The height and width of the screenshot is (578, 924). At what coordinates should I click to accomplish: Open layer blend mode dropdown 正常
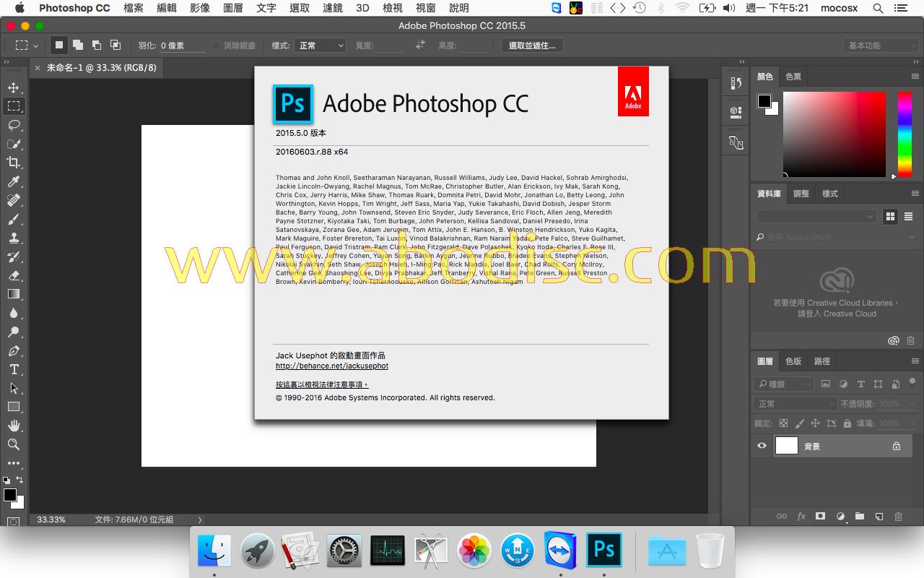click(795, 404)
